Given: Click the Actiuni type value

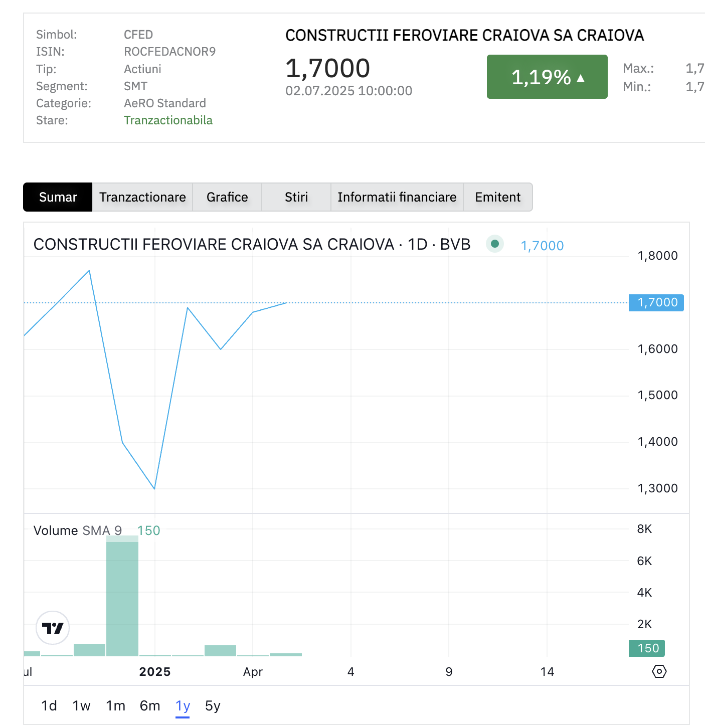Looking at the screenshot, I should point(142,69).
